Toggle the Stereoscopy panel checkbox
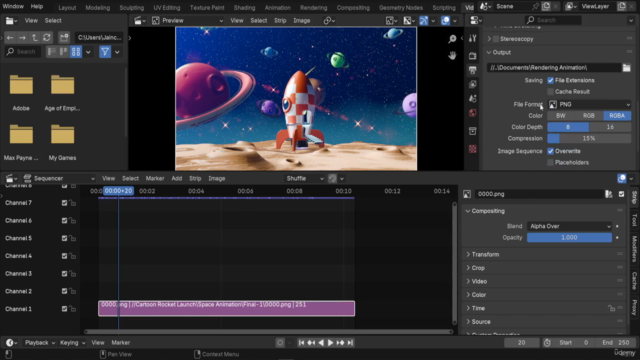The width and height of the screenshot is (640, 360). pos(496,39)
